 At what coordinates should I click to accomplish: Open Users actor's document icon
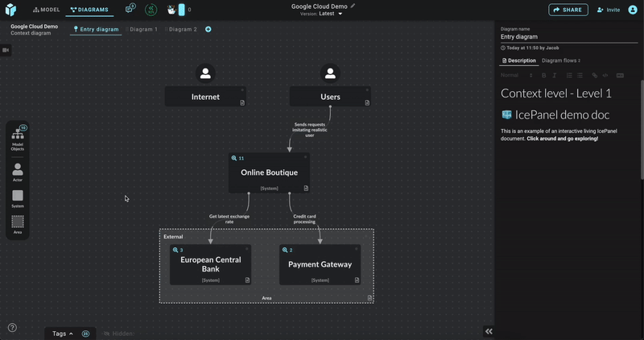point(367,103)
